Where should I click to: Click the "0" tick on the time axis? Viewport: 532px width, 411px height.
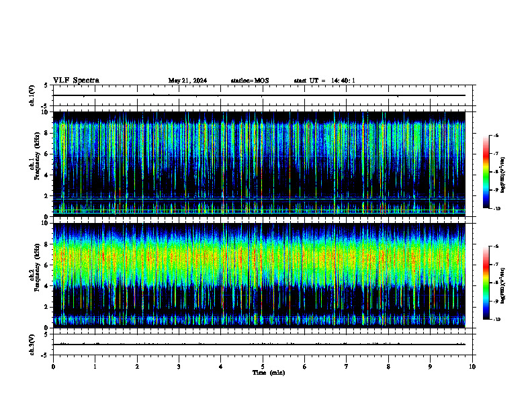tap(53, 367)
